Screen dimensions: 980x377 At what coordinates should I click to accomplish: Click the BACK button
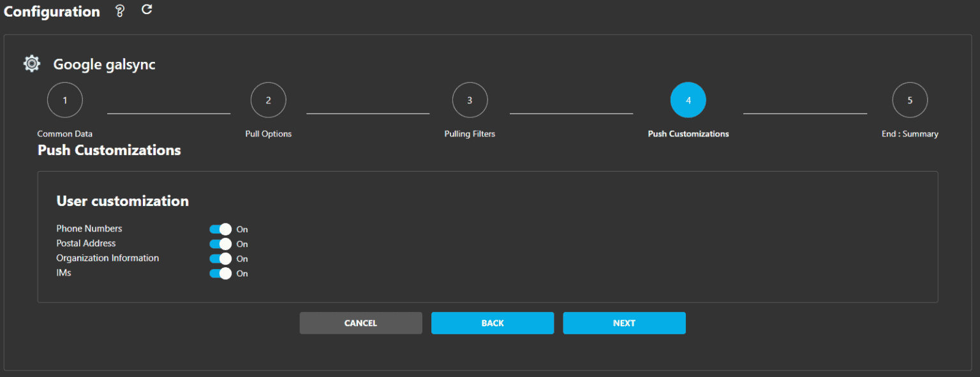[x=493, y=323]
